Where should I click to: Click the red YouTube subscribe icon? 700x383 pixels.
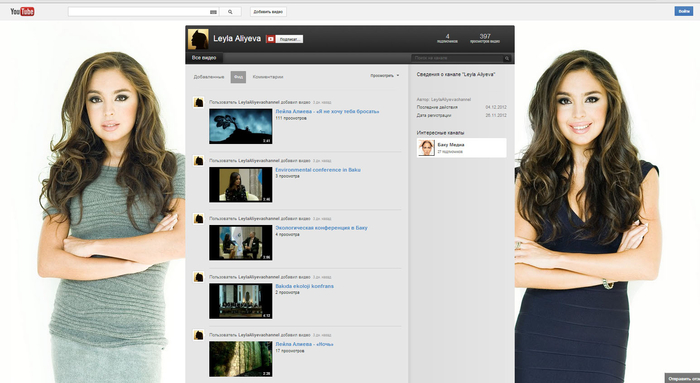pos(270,39)
